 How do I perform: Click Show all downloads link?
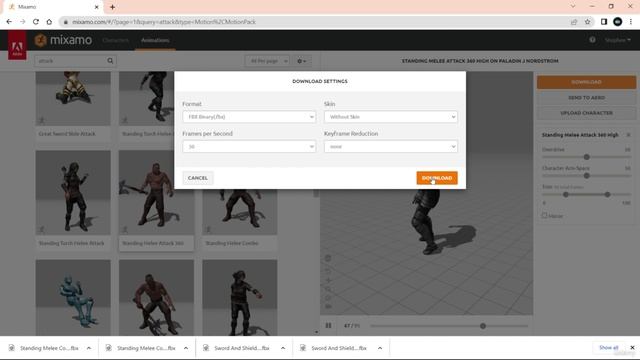pyautogui.click(x=608, y=348)
